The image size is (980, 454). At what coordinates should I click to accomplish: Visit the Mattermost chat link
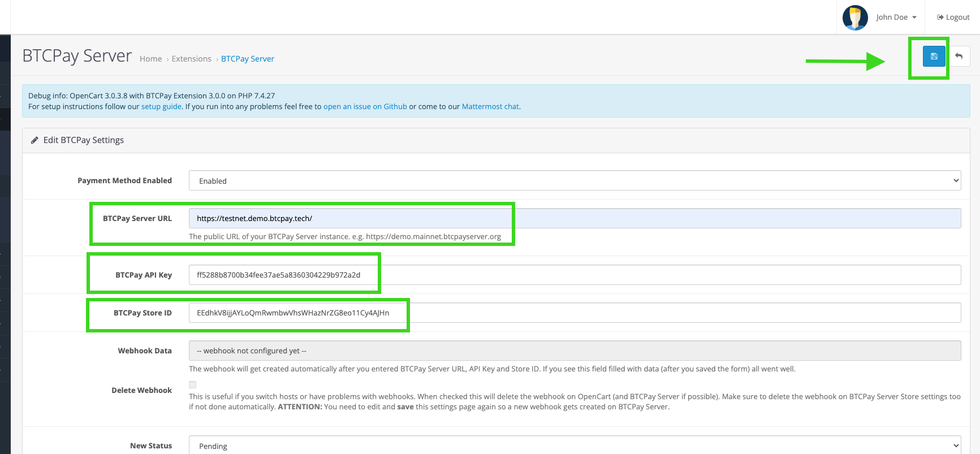point(490,106)
